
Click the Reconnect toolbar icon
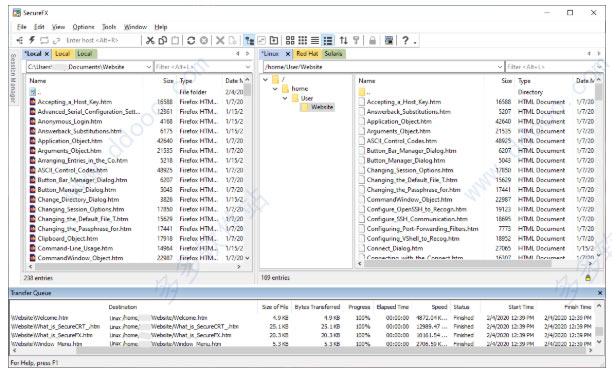pyautogui.click(x=44, y=40)
